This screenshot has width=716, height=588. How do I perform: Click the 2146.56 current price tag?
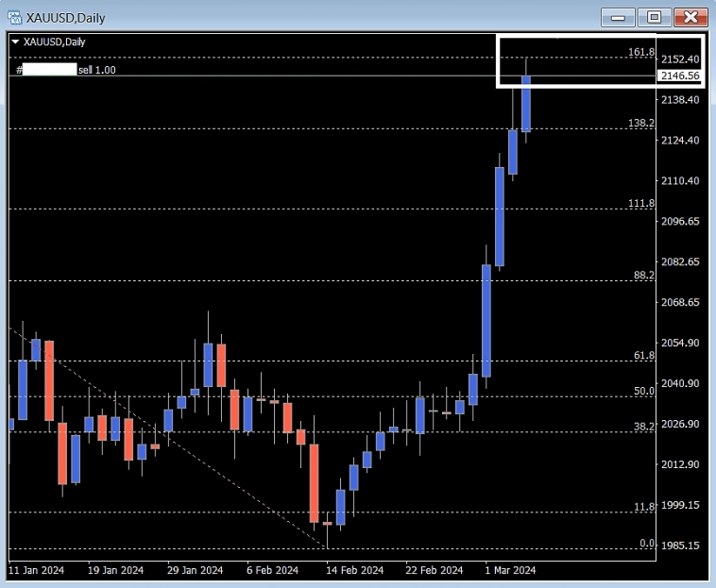pyautogui.click(x=680, y=76)
